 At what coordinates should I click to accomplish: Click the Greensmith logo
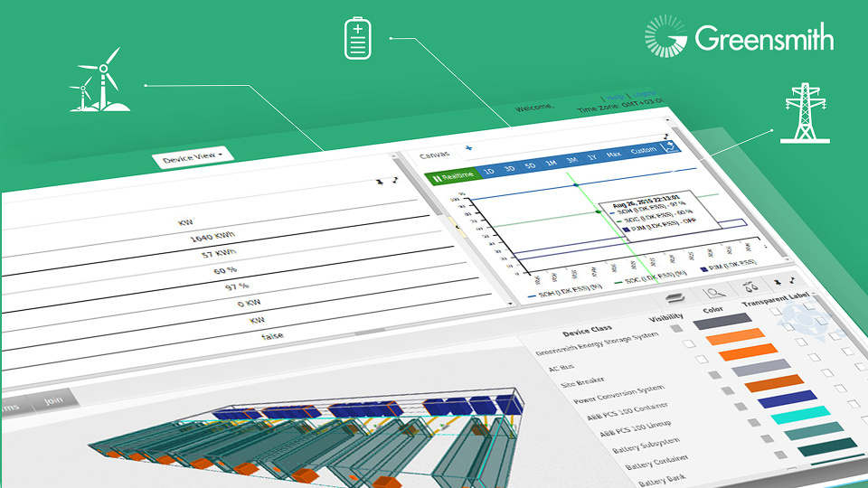739,37
